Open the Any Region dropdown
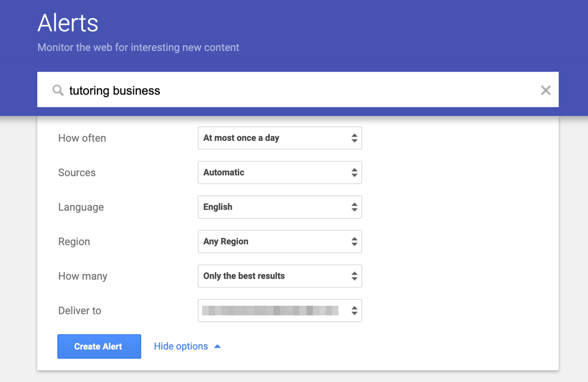Image resolution: width=588 pixels, height=382 pixels. click(279, 241)
